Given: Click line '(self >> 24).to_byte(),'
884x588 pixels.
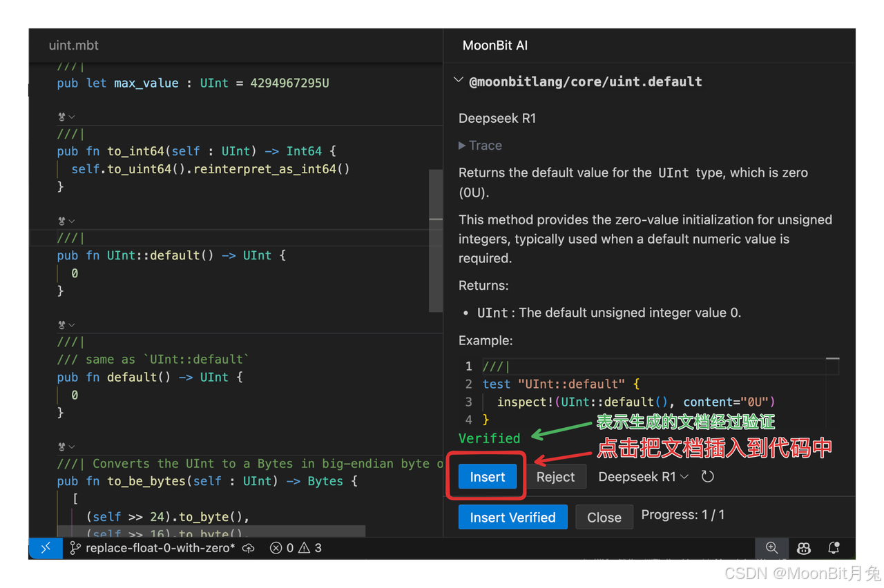Looking at the screenshot, I should tap(167, 517).
